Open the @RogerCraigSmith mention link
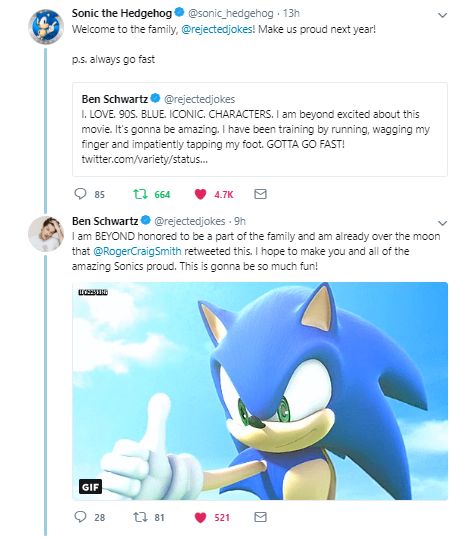Viewport: 476px width, 537px height. pos(137,251)
